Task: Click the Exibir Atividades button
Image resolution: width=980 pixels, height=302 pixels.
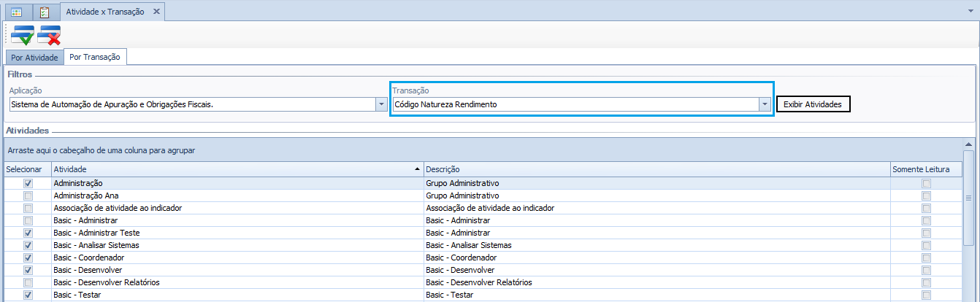Action: pos(813,104)
